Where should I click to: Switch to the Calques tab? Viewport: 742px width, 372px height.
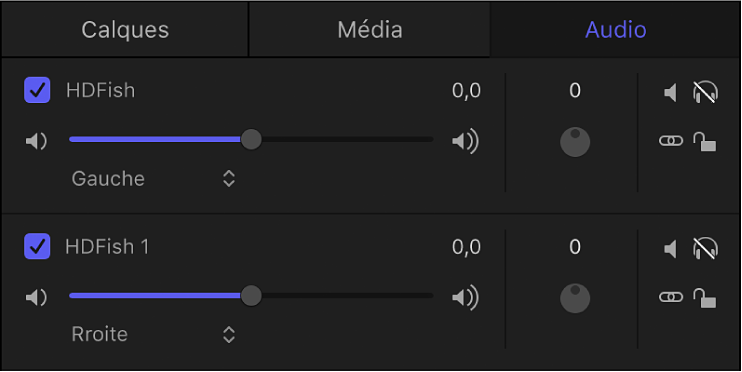pos(125,30)
